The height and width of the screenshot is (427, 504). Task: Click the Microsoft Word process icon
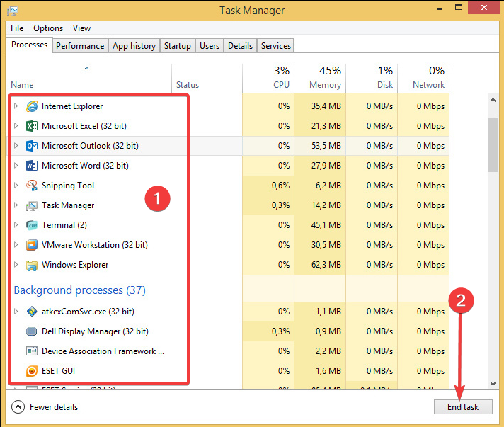pos(31,166)
